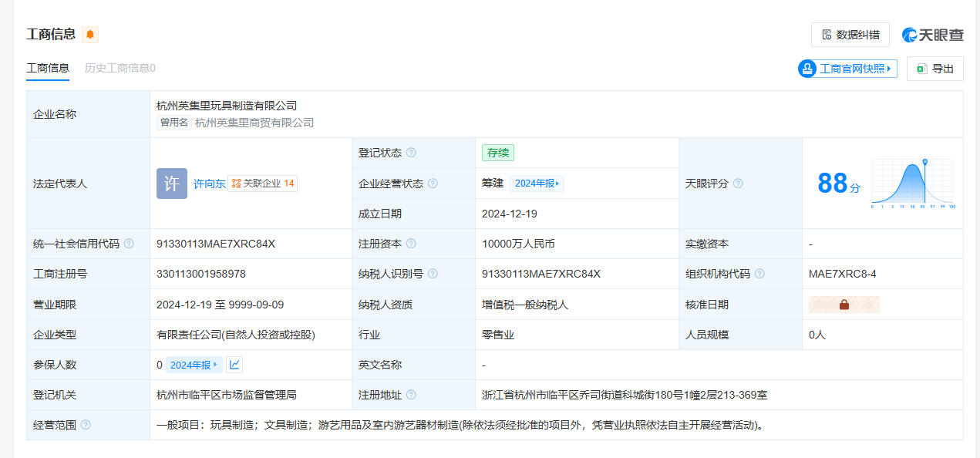Click the 天眼查 logo

coord(933,35)
